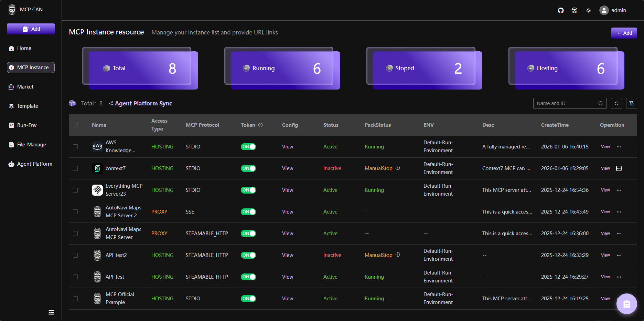
Task: Click the language switch icon in header
Action: click(x=575, y=10)
